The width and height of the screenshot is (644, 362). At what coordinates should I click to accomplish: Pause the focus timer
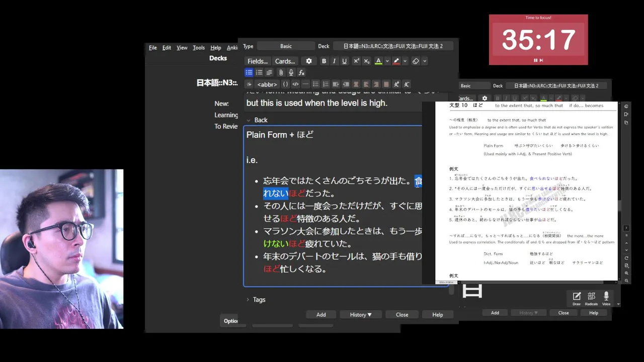coord(536,60)
